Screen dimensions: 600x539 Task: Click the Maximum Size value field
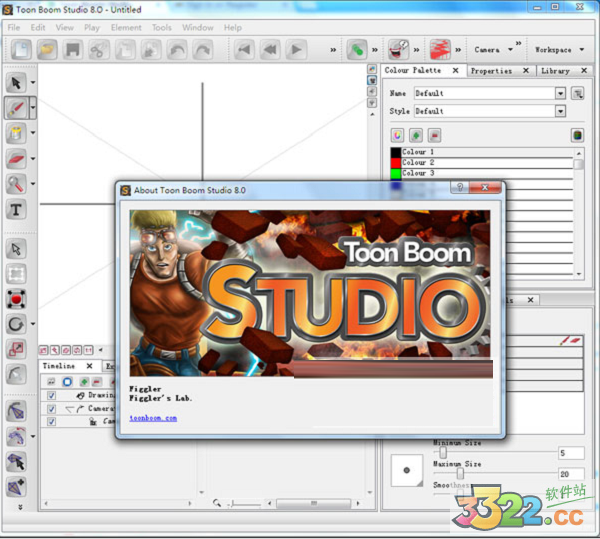pyautogui.click(x=571, y=474)
